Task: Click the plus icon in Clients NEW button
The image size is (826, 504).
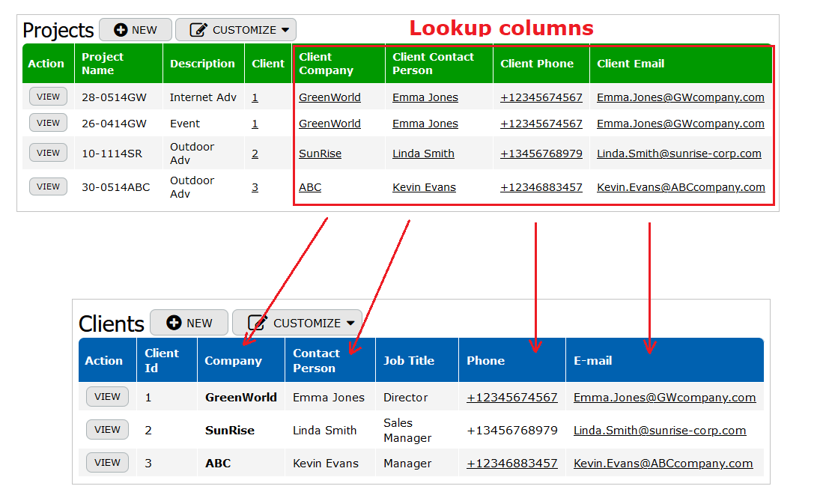Action: 174,322
